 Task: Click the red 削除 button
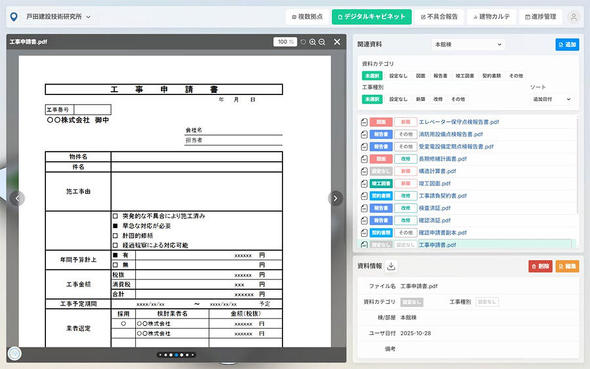pyautogui.click(x=540, y=266)
